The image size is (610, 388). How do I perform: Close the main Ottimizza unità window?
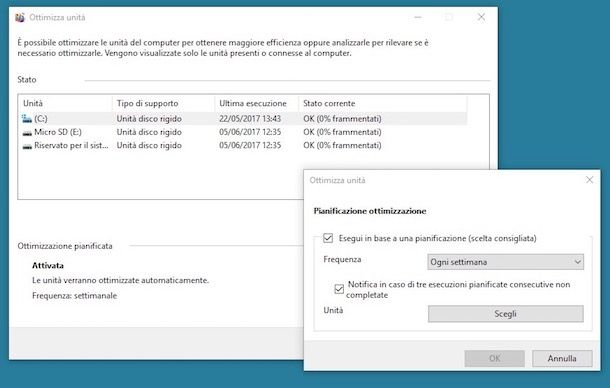point(481,17)
